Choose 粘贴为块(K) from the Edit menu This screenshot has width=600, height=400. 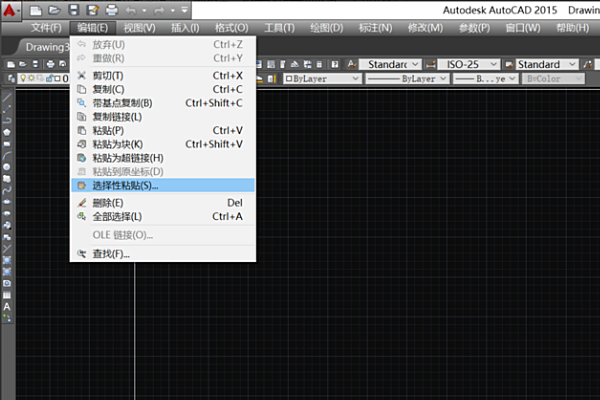pyautogui.click(x=163, y=144)
